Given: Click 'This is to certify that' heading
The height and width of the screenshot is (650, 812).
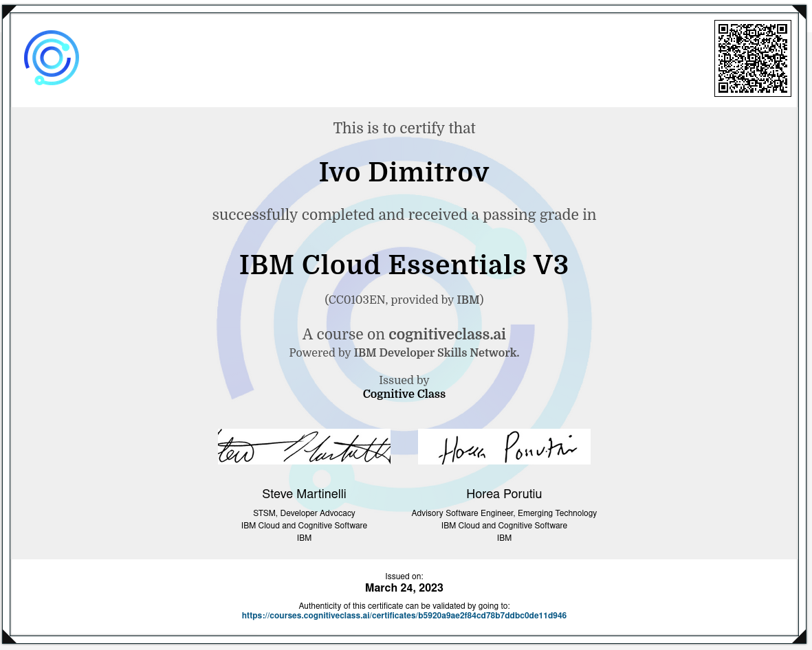Looking at the screenshot, I should pos(404,128).
